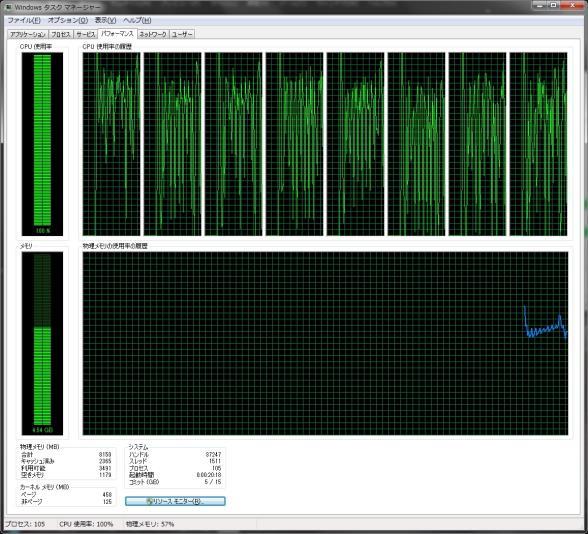Open the オプション(O) menu
The width and height of the screenshot is (588, 534).
pos(68,20)
